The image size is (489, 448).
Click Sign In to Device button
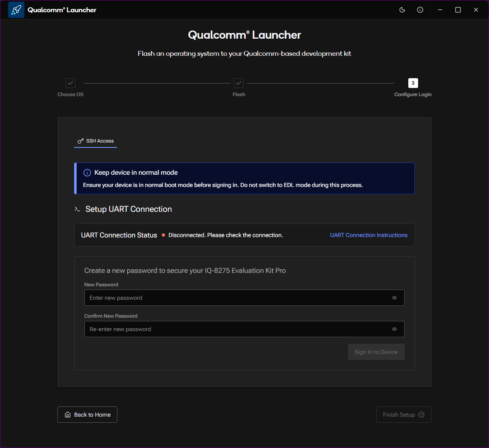[x=376, y=352]
